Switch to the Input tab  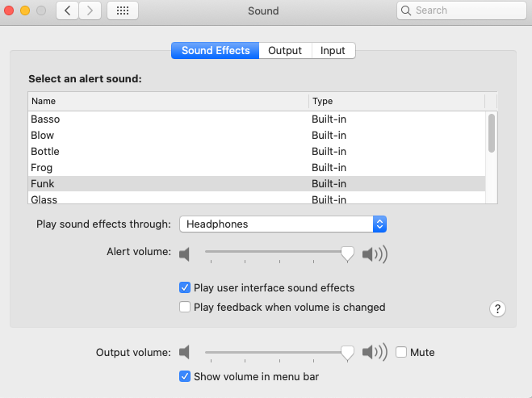(x=333, y=50)
